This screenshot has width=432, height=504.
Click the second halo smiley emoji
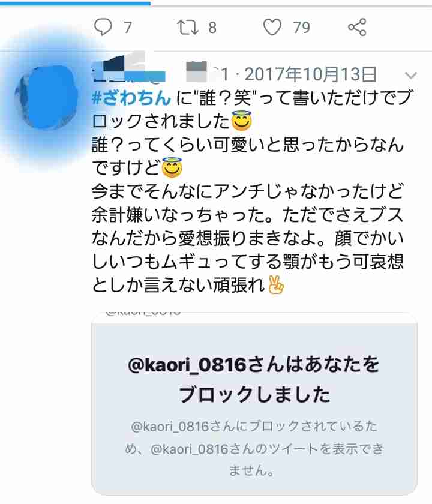[x=172, y=167]
